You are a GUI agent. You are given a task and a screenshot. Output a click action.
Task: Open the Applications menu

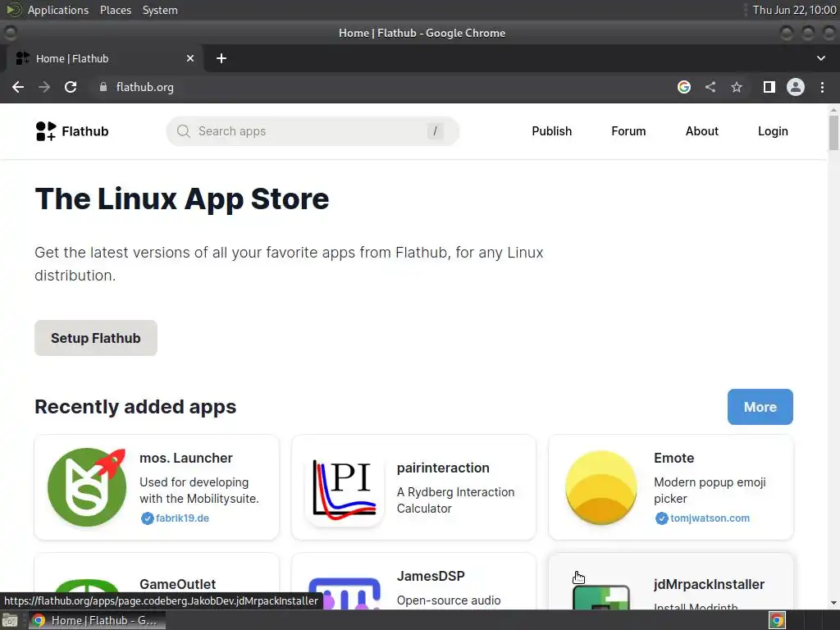click(x=58, y=10)
